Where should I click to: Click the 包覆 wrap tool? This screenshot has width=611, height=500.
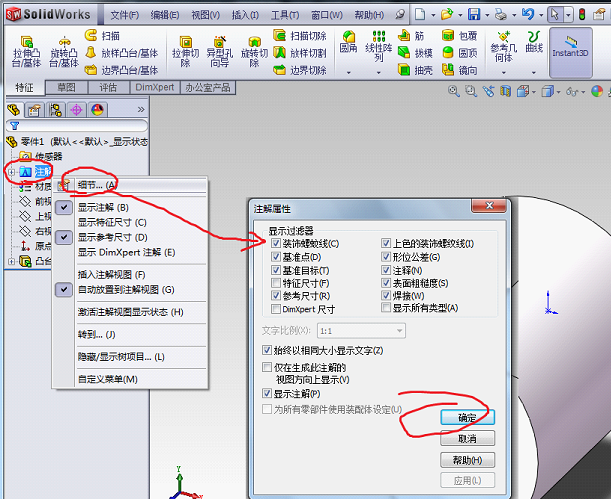tap(460, 36)
